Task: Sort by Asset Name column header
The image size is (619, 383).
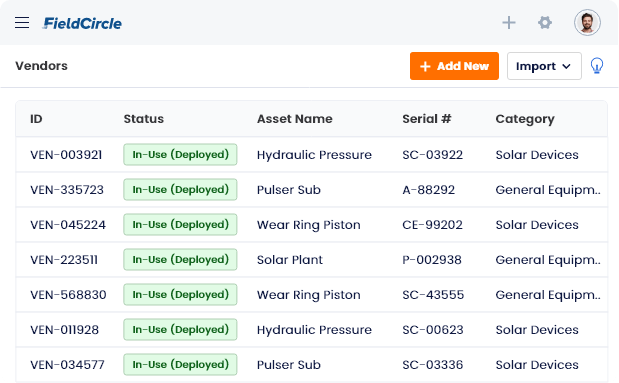Action: click(294, 119)
